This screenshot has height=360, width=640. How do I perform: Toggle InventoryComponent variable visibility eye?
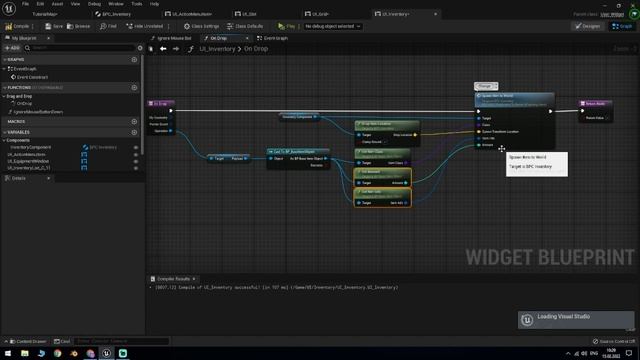coord(136,147)
